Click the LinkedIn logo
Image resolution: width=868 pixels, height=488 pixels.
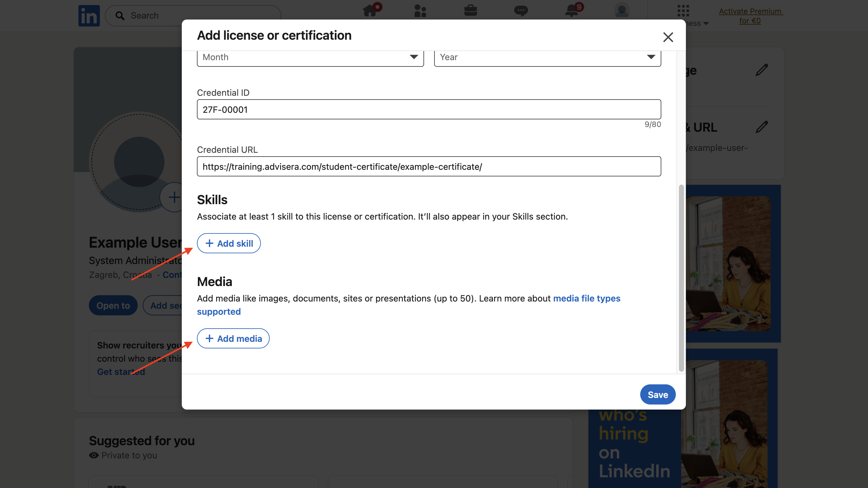click(x=89, y=15)
